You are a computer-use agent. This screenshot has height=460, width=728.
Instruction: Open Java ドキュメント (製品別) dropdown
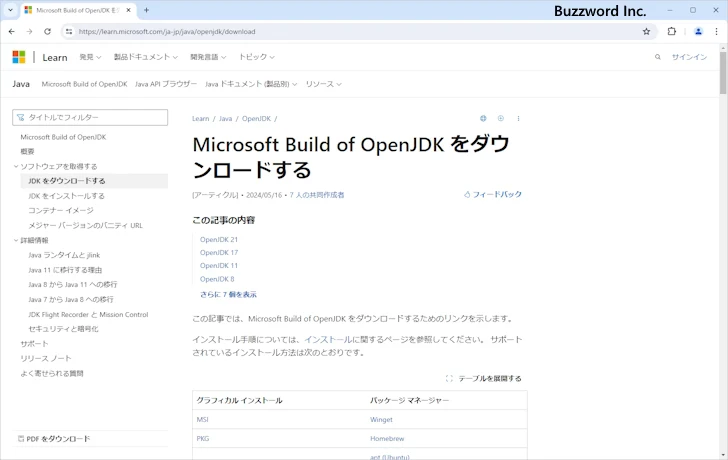tap(251, 84)
